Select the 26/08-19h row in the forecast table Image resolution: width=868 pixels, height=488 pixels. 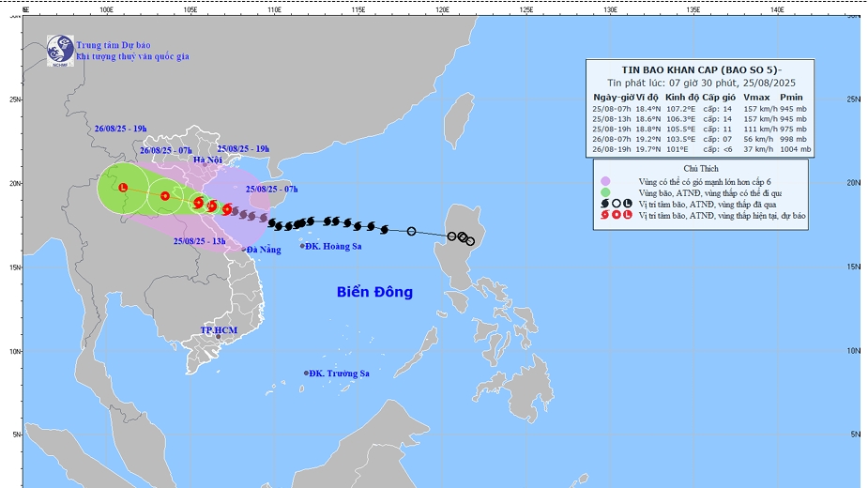pos(697,148)
